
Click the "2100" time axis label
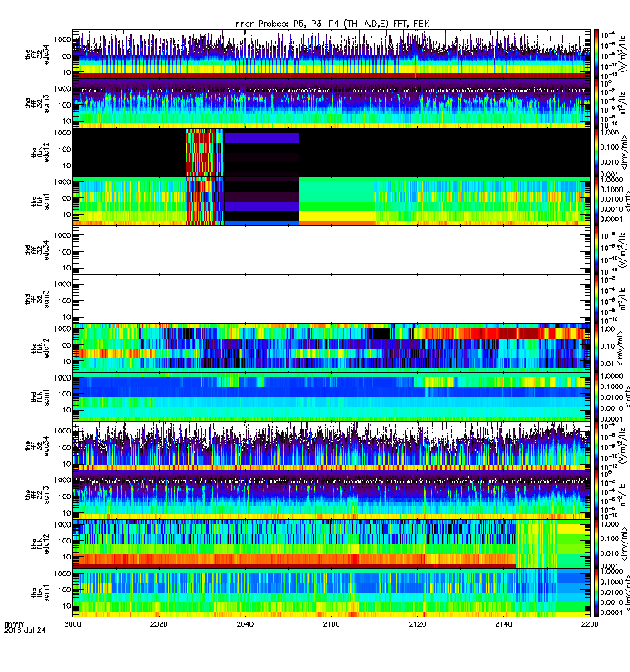coord(331,624)
